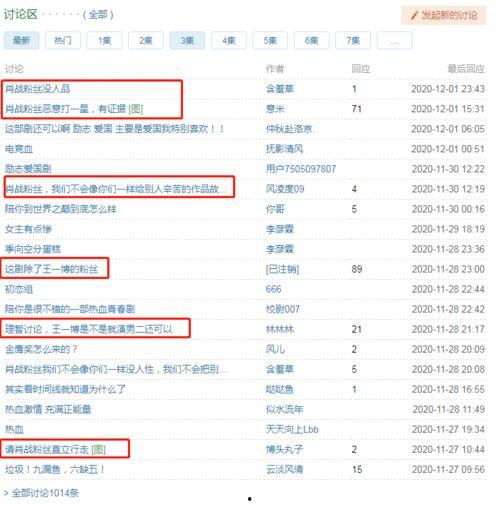Expand more episodes with the … tab
Screen dimensions: 499x505
(395, 41)
